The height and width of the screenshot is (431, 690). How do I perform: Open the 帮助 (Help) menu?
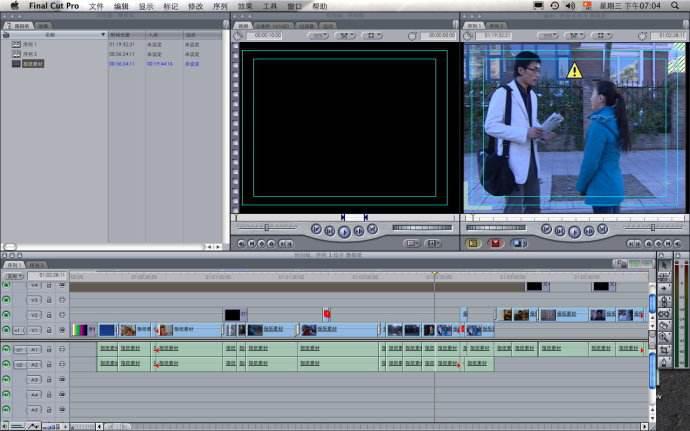click(x=319, y=6)
